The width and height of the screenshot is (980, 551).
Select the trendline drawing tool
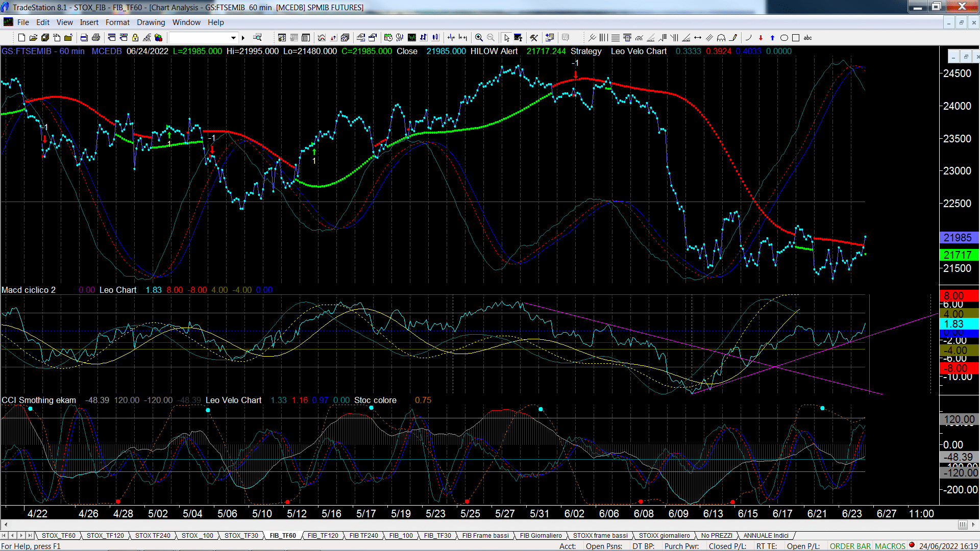(x=592, y=38)
